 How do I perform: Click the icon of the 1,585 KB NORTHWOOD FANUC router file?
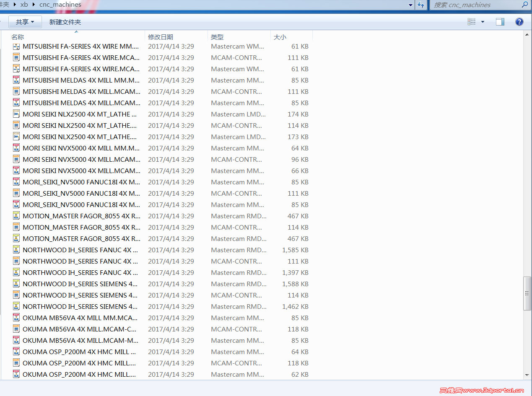[x=16, y=250]
